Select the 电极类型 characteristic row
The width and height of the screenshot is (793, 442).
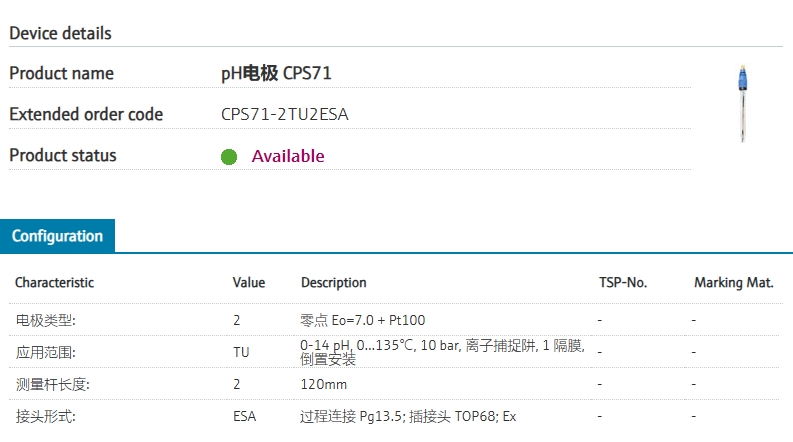tap(46, 320)
